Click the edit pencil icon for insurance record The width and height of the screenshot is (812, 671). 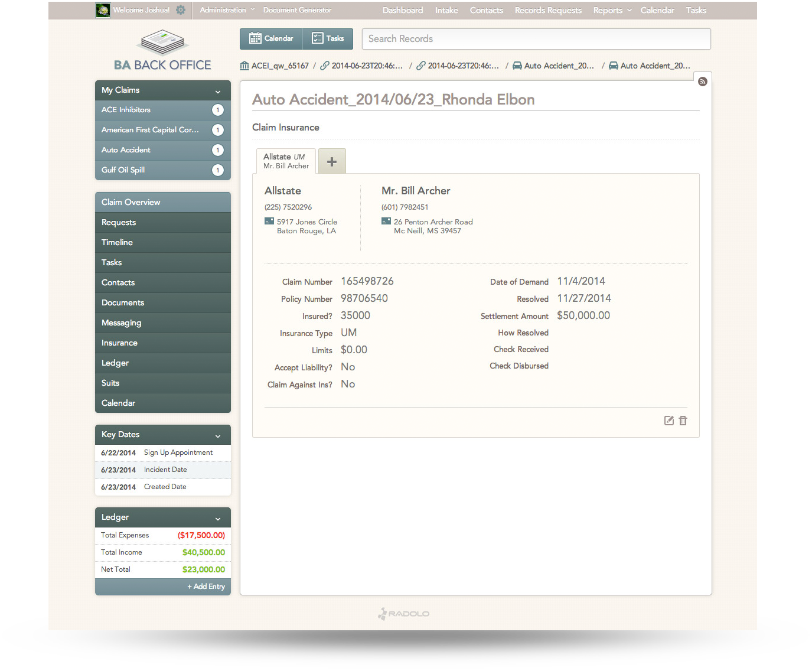tap(668, 421)
